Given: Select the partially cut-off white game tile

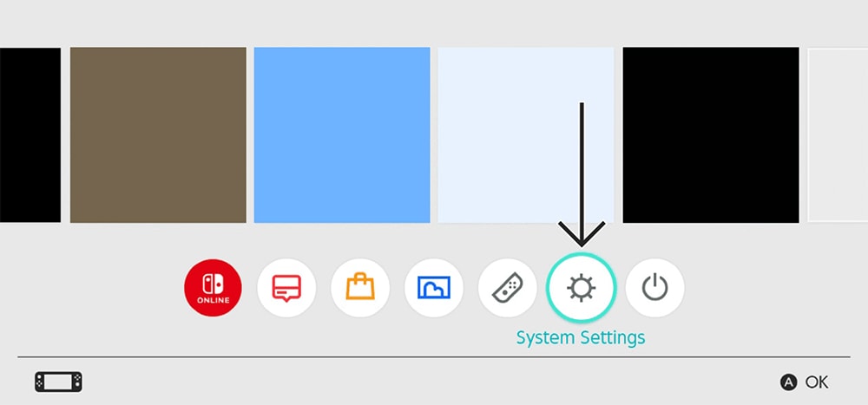Looking at the screenshot, I should [838, 135].
